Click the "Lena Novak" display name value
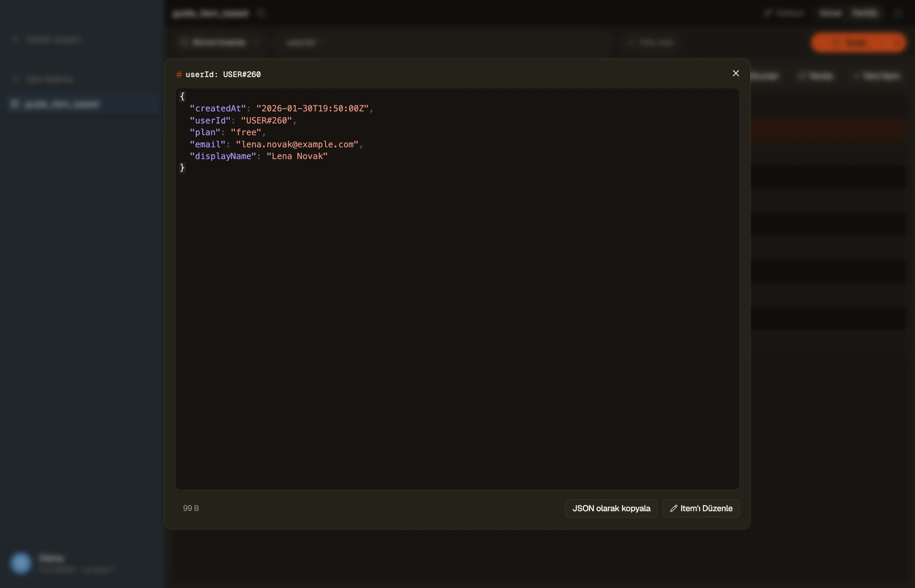This screenshot has height=588, width=915. 297,156
